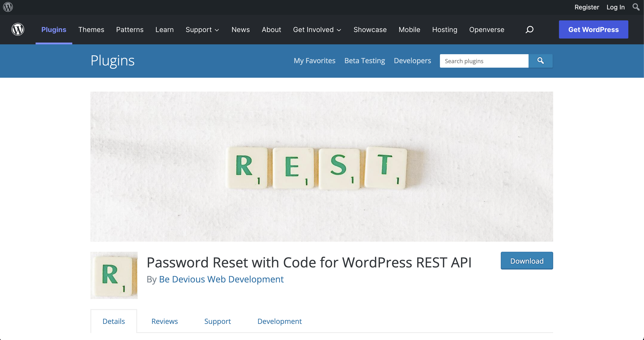Click the Download plugin button

527,261
